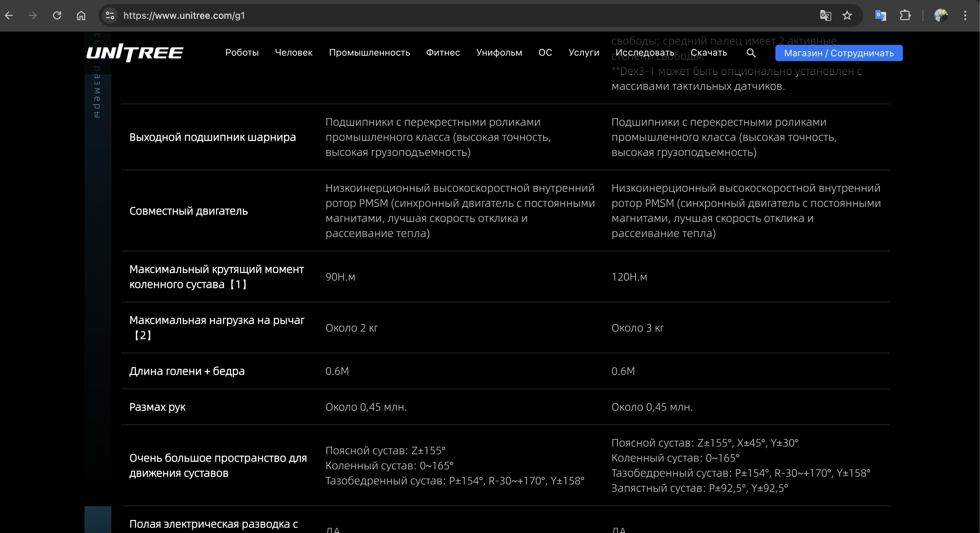Click the site search magnifier icon
Screen dimensions: 980x533
click(751, 53)
